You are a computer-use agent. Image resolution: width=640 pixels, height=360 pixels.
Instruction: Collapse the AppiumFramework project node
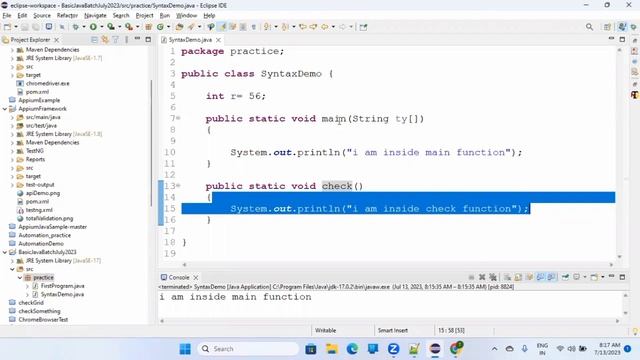[x=5, y=109]
